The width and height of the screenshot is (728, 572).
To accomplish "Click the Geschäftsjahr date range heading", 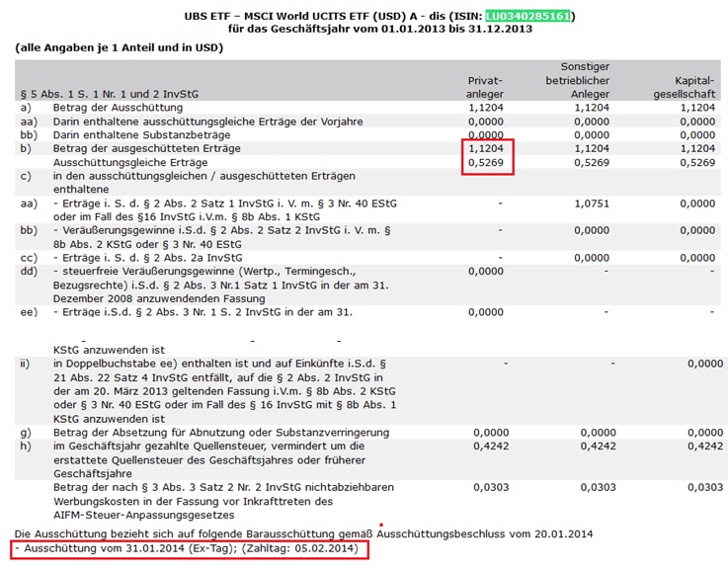I will pos(379,29).
